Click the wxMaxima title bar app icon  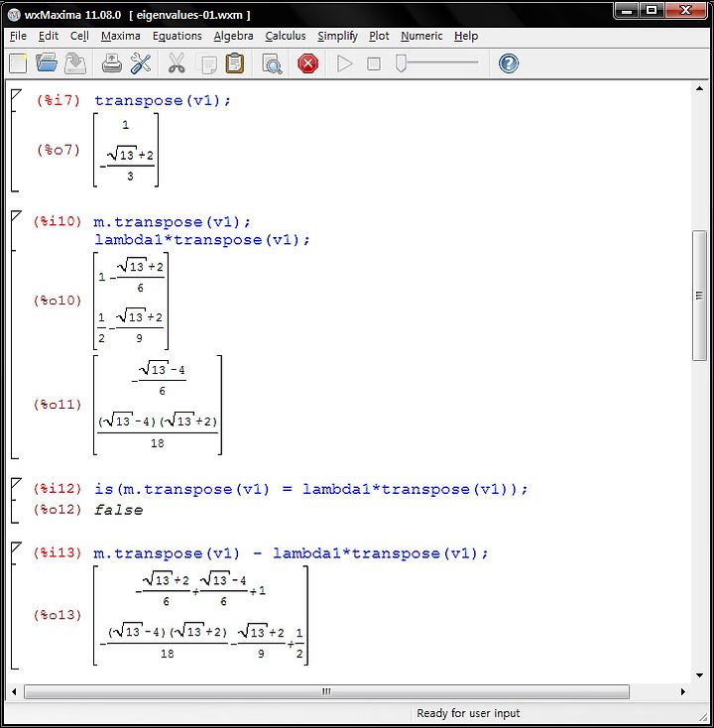tap(15, 15)
